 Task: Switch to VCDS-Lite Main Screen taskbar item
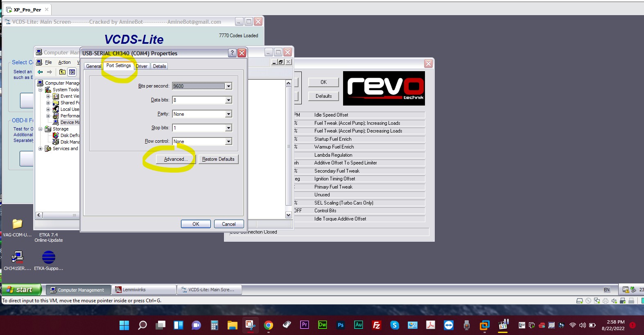pos(209,290)
